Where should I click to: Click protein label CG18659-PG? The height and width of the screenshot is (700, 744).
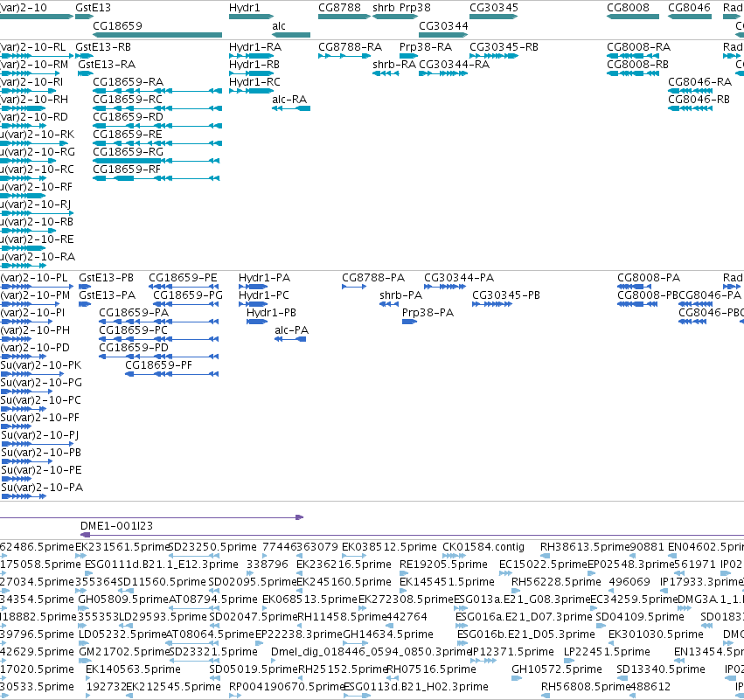188,295
